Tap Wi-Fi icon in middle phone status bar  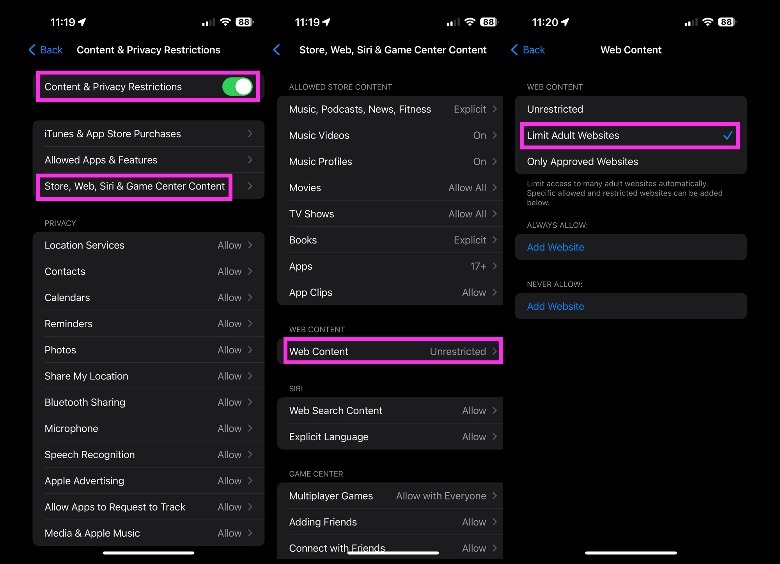click(x=470, y=22)
